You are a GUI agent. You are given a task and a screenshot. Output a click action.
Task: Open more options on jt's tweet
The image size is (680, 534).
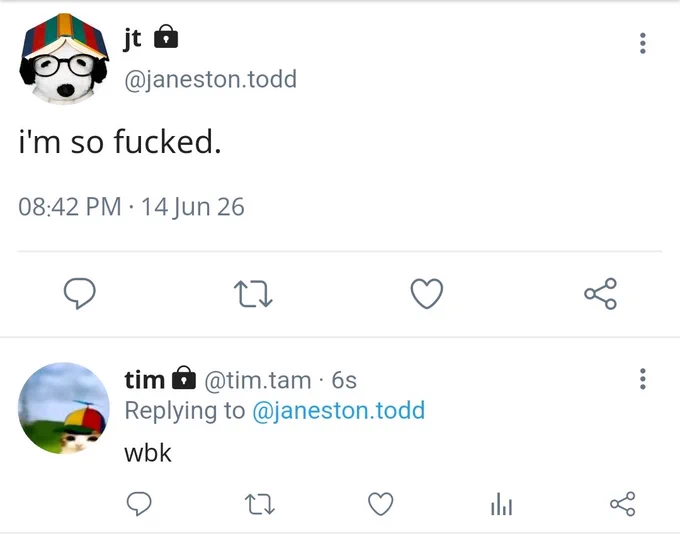(643, 43)
